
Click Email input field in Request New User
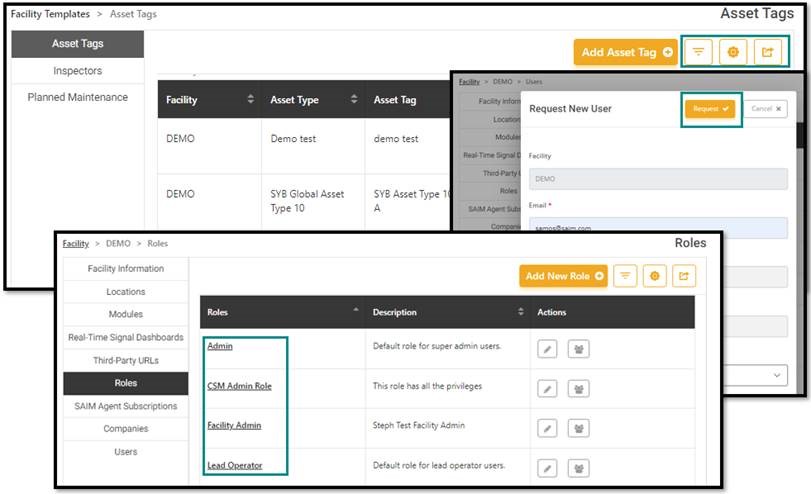click(657, 228)
